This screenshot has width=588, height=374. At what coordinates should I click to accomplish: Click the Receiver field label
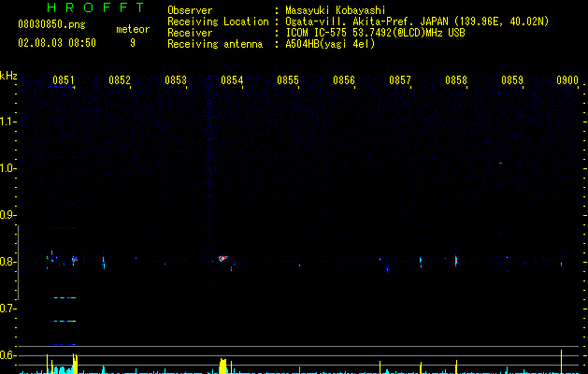190,33
